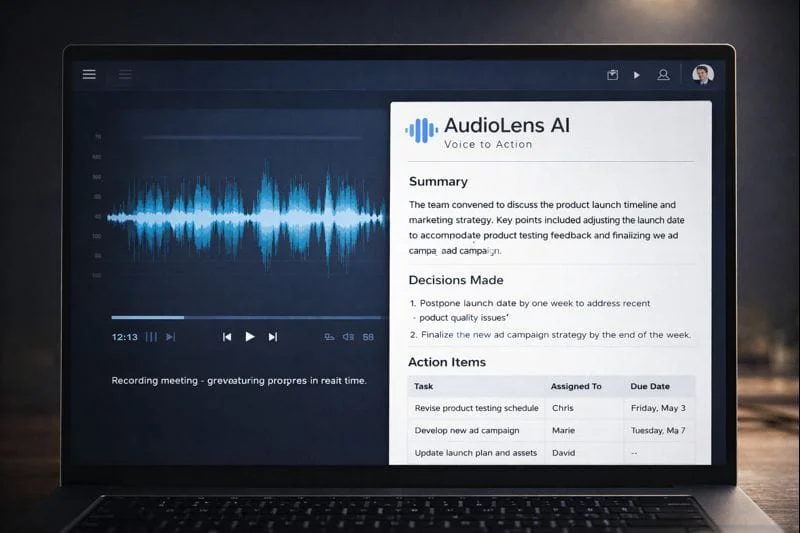
Task: Select the 'Revise product testing schedule' task row
Action: point(476,408)
